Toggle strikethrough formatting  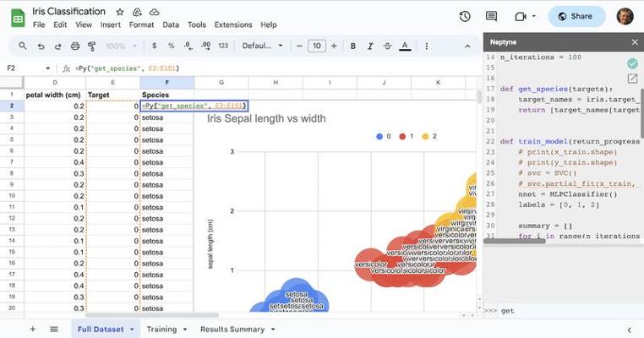click(388, 46)
